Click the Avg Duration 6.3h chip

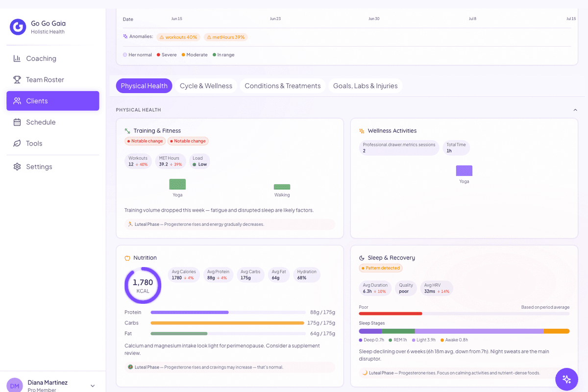pos(375,288)
